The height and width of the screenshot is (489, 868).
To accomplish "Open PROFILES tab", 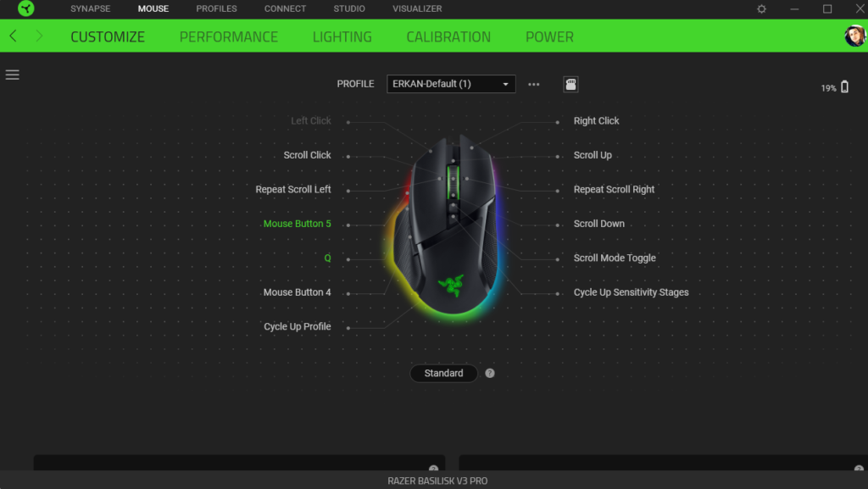I will 216,8.
